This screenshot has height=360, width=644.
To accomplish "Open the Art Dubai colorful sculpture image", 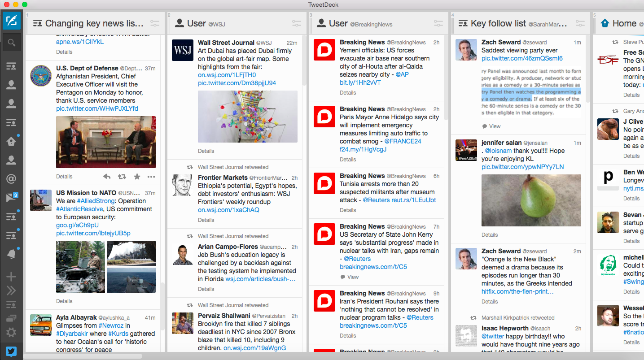I will tap(248, 117).
